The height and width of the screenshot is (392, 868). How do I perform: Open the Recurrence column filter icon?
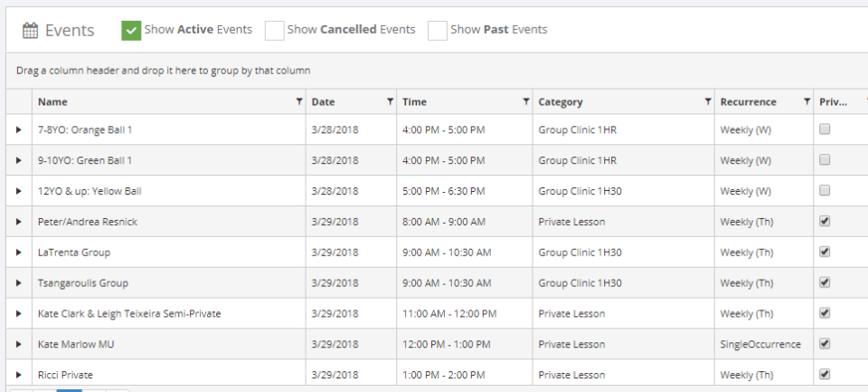click(x=807, y=101)
